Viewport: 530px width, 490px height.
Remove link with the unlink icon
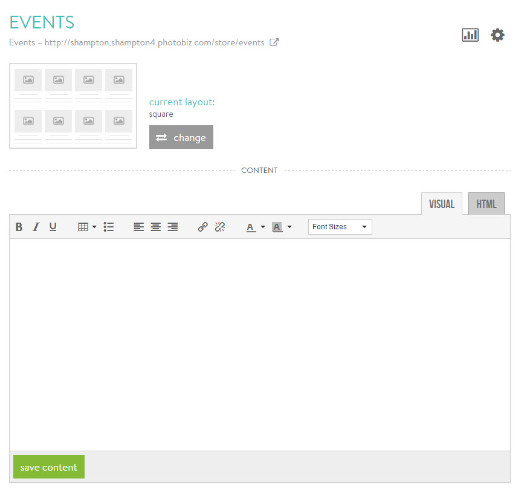(220, 227)
